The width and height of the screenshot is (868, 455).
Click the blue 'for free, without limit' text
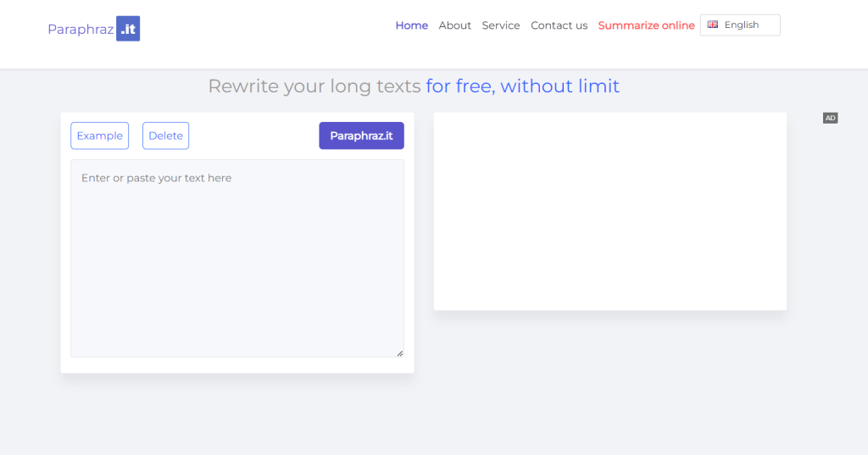[x=522, y=86]
